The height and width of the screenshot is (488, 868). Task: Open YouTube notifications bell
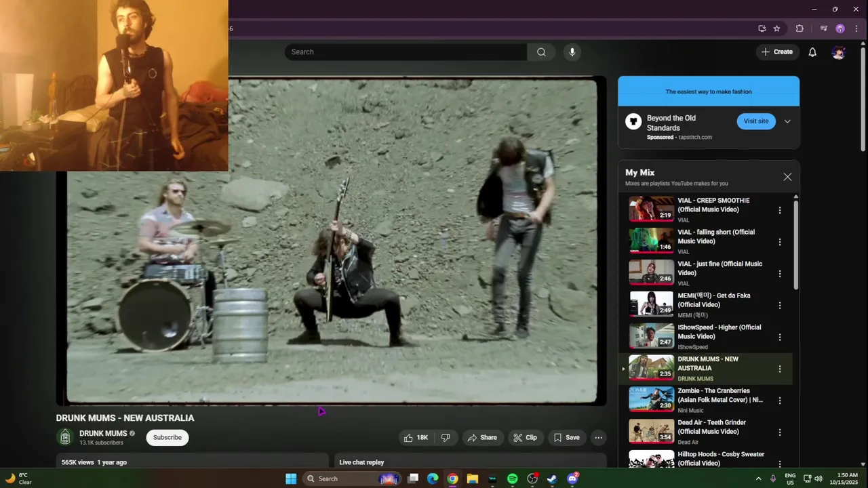pyautogui.click(x=812, y=52)
